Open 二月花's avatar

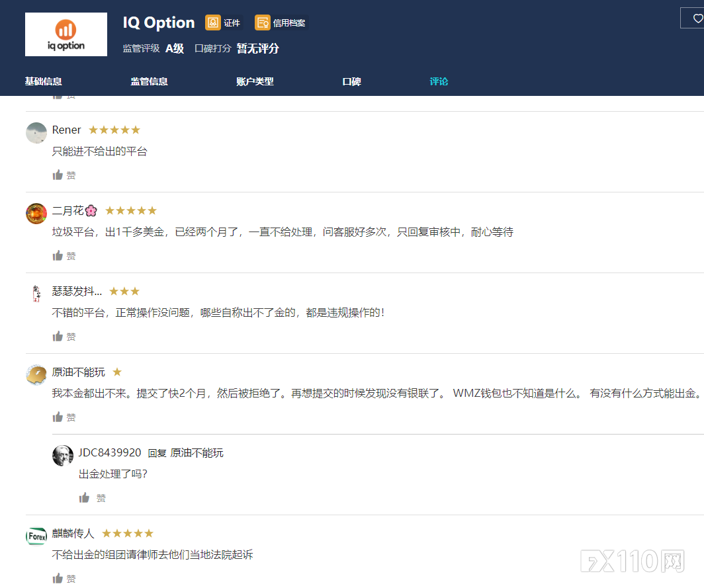36,214
